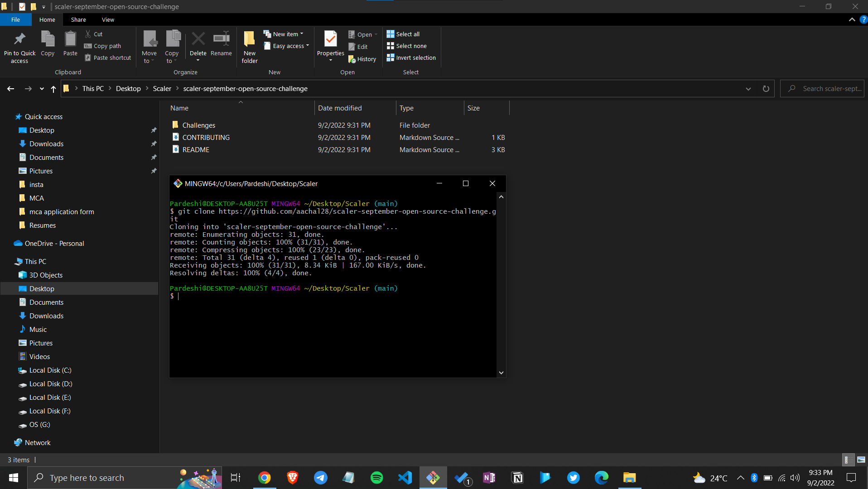Select all items in the folder
Screen dimensions: 868x489
(x=403, y=34)
